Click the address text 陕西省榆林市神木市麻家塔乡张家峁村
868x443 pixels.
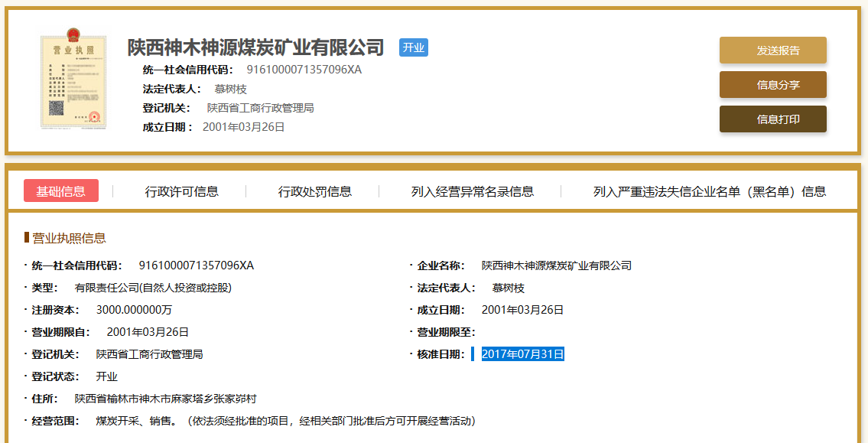click(165, 399)
